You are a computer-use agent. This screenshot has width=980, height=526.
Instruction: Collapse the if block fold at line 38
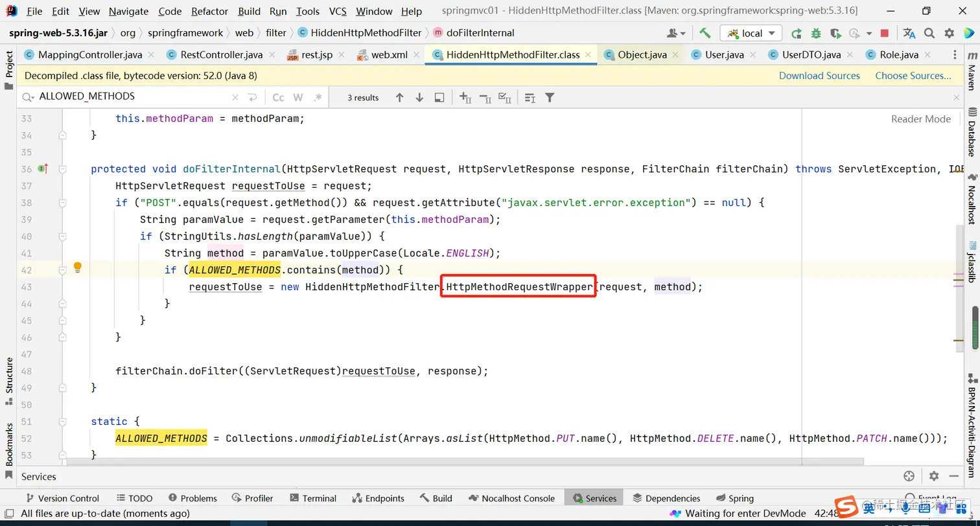pyautogui.click(x=63, y=203)
